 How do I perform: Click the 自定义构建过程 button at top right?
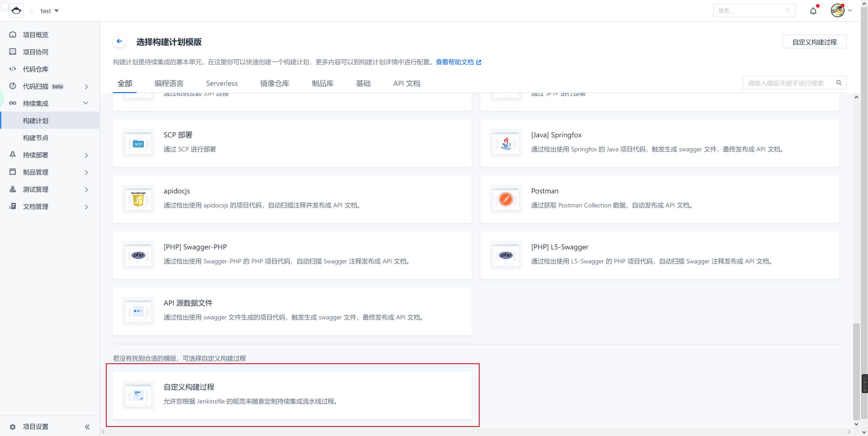pyautogui.click(x=814, y=42)
